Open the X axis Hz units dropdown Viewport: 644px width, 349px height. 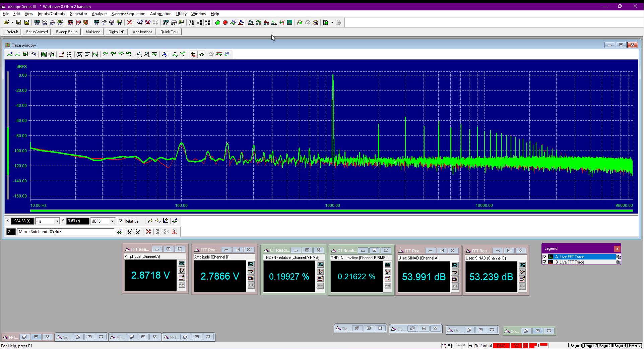click(57, 221)
